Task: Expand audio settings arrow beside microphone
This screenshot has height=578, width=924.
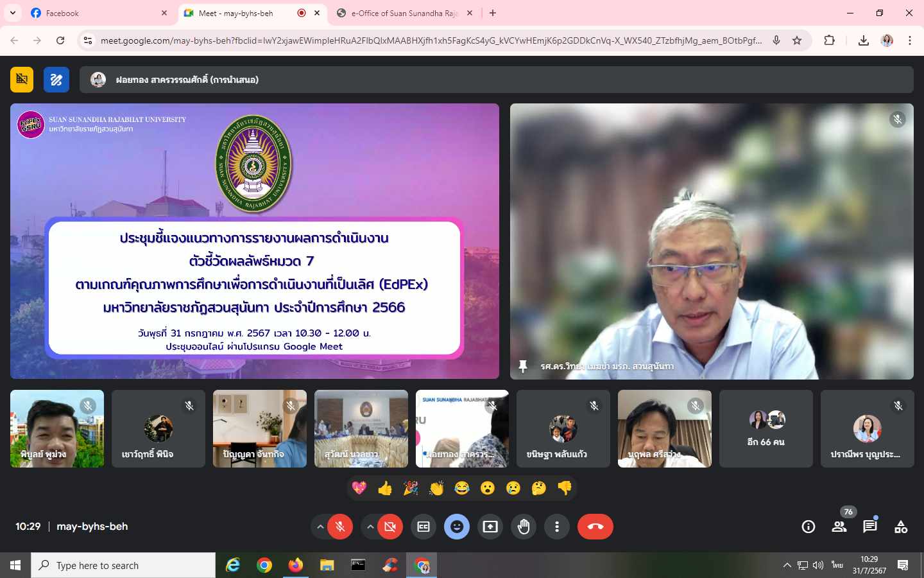Action: pyautogui.click(x=320, y=527)
